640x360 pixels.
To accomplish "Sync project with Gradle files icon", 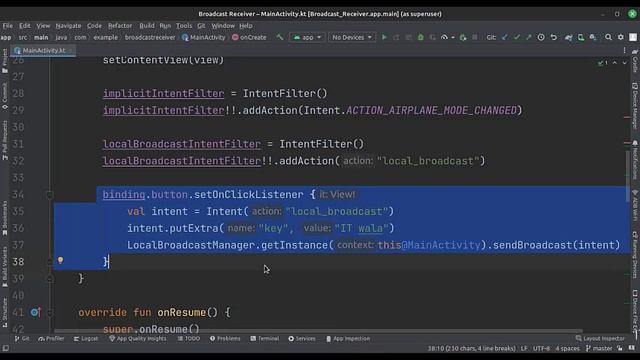I will tap(568, 37).
